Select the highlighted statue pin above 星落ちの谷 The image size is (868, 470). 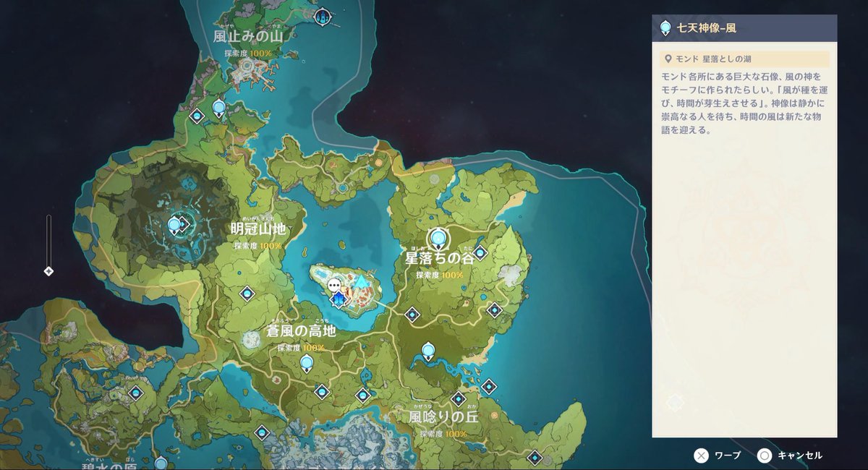point(438,238)
